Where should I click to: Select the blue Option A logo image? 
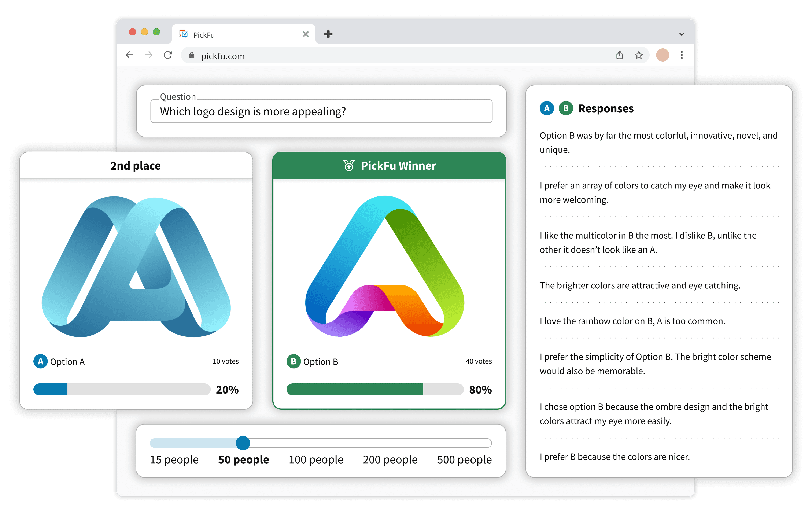[136, 266]
